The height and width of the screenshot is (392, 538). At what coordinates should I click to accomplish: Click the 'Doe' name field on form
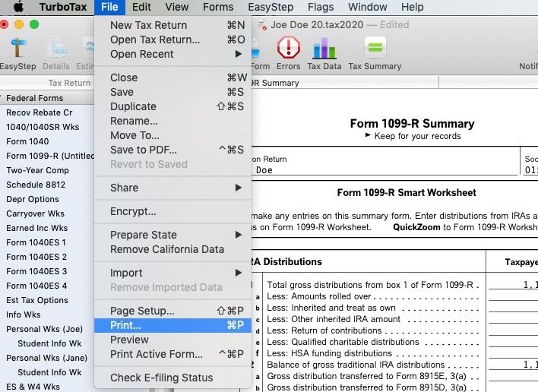pos(385,169)
